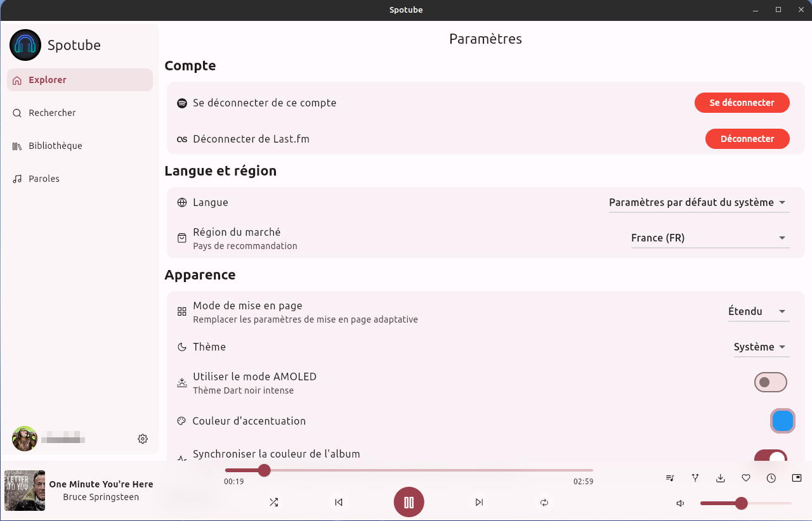Like the current song with heart icon
The width and height of the screenshot is (812, 521).
[746, 478]
